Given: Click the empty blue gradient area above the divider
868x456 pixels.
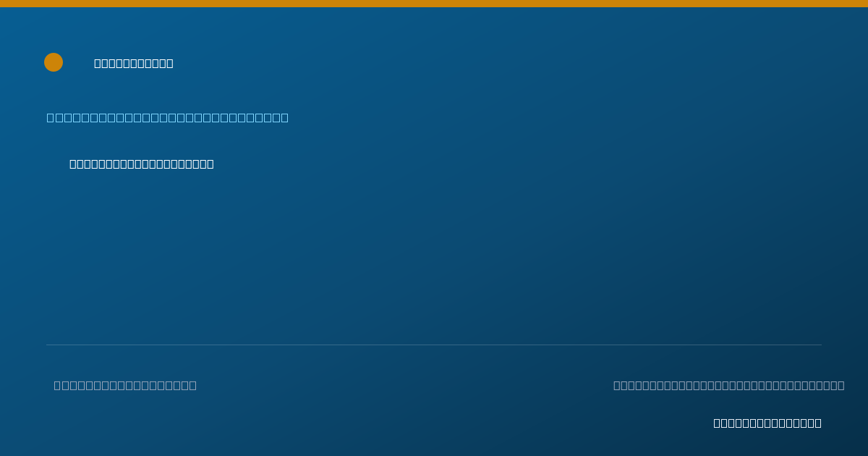Looking at the screenshot, I should pos(434,253).
